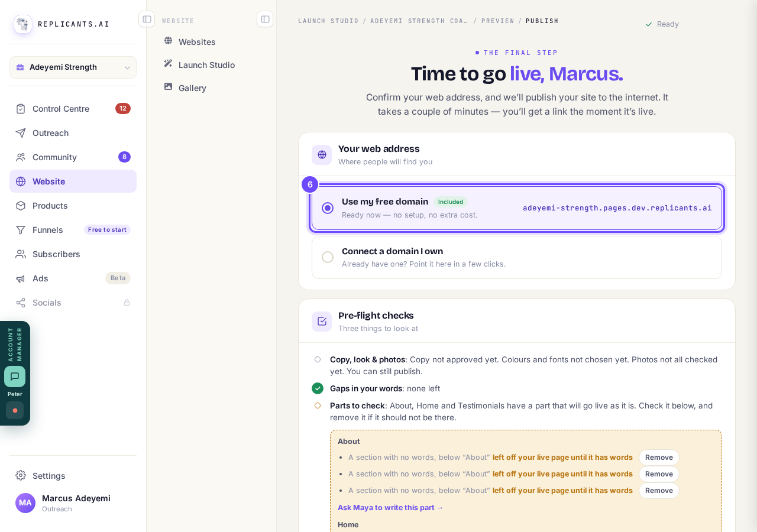Remove the third empty About section
Image resolution: width=757 pixels, height=532 pixels.
[659, 491]
